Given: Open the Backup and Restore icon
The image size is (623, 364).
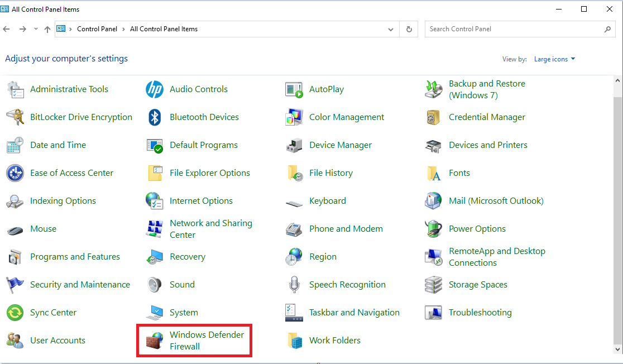Looking at the screenshot, I should 434,89.
